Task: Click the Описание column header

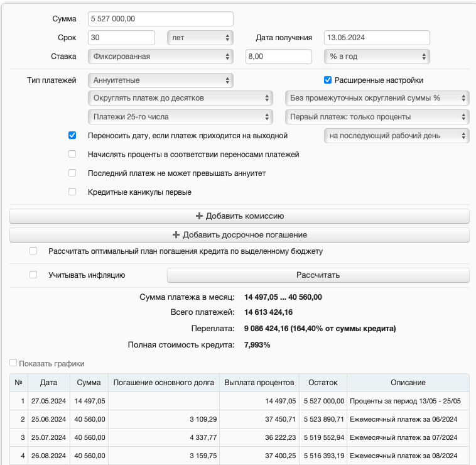Action: (408, 383)
